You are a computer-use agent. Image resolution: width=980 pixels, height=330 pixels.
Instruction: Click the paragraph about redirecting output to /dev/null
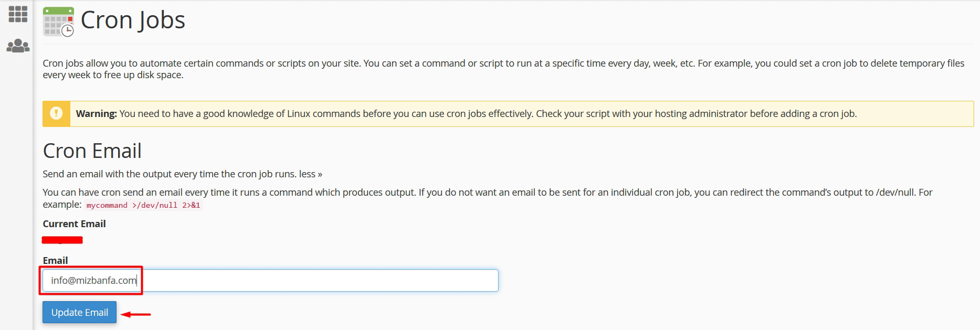(x=488, y=198)
